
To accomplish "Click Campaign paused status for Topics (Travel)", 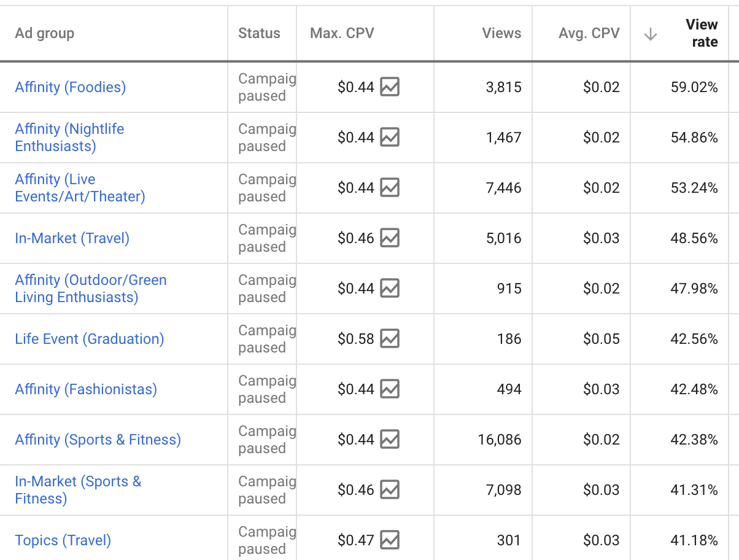I will click(267, 540).
